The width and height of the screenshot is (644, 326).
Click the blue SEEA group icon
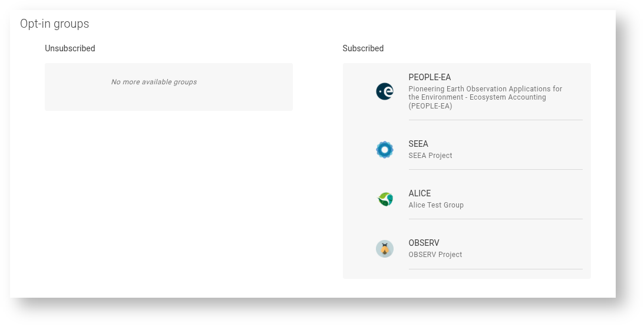tap(384, 150)
